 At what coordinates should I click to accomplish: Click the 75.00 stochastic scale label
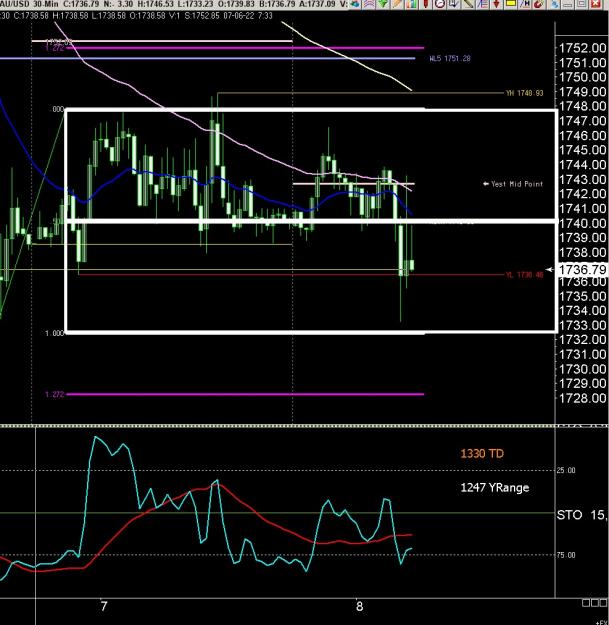tap(566, 555)
